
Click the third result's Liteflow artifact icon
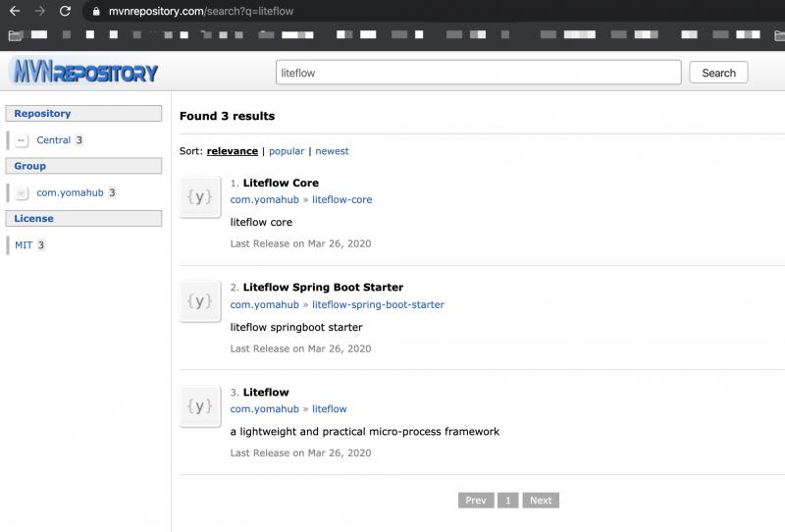(x=199, y=406)
